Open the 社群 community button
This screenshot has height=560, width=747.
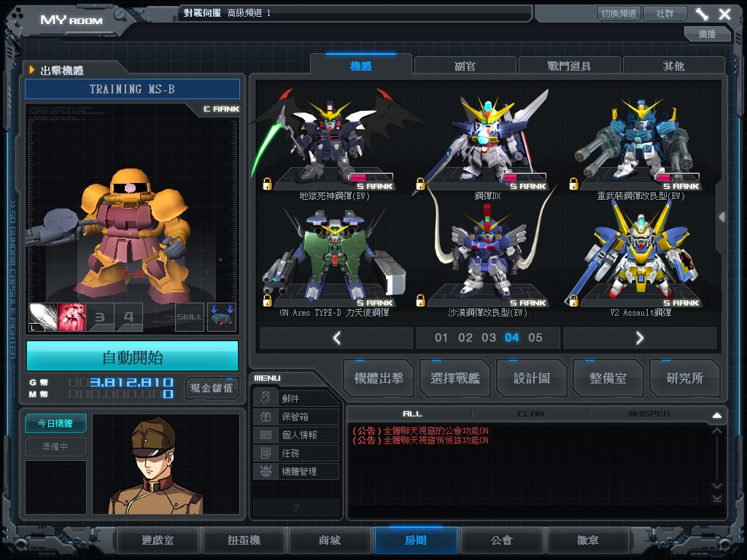[x=665, y=13]
